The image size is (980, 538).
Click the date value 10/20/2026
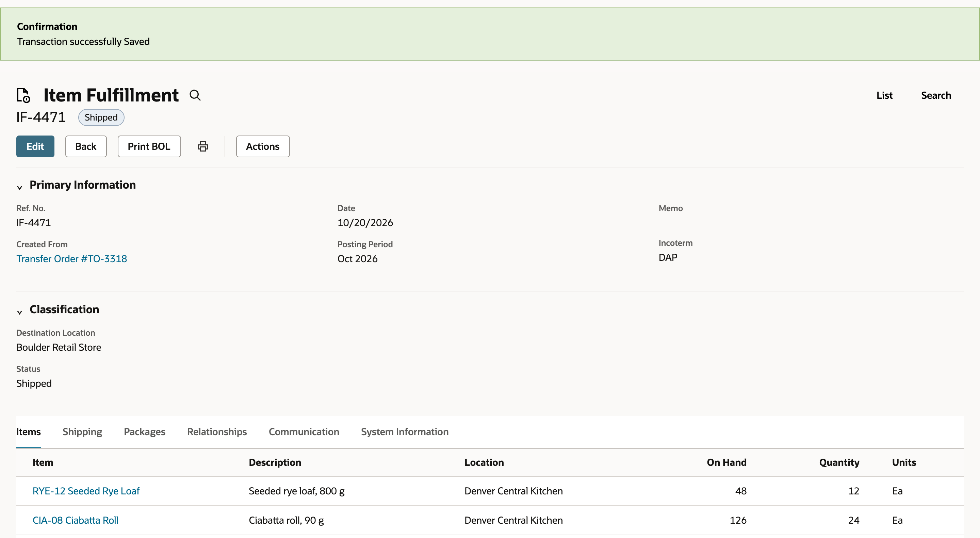(x=365, y=222)
